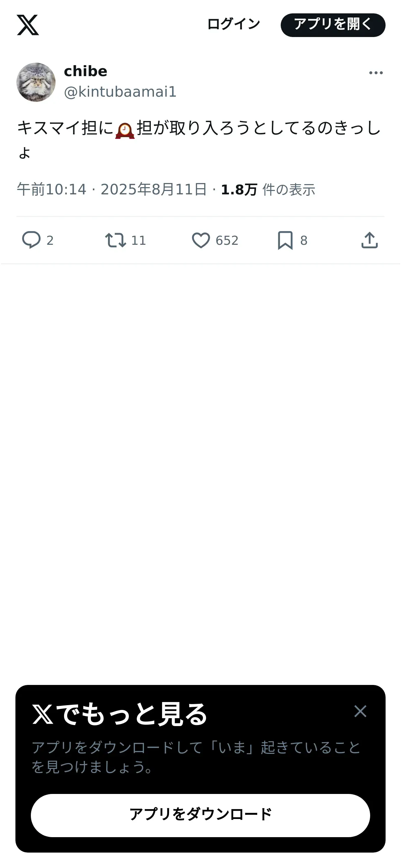Click the chibe display name
Viewport: 401px width, 868px height.
pyautogui.click(x=86, y=71)
